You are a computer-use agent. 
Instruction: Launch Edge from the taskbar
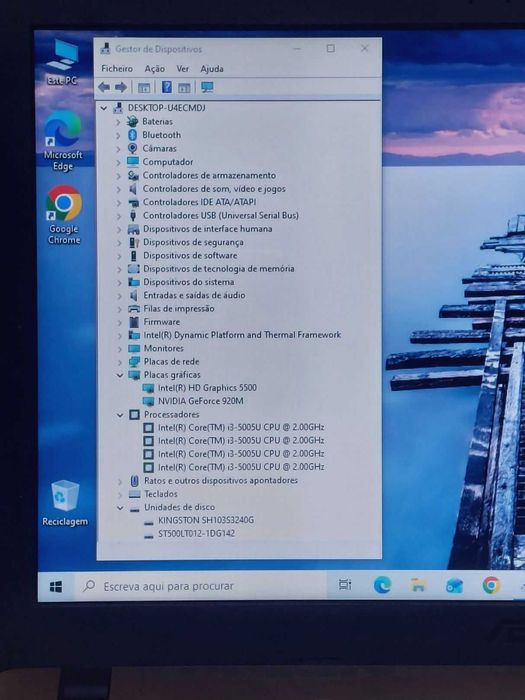tap(382, 585)
